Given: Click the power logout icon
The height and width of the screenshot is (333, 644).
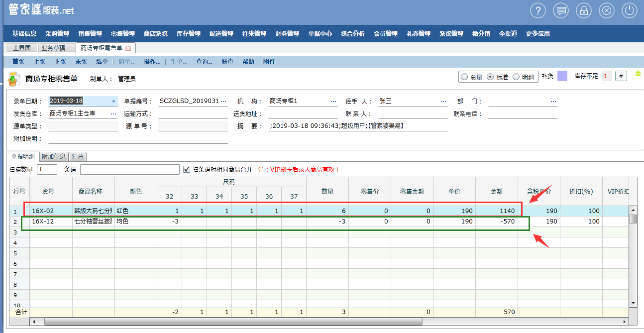Looking at the screenshot, I should pyautogui.click(x=630, y=10).
